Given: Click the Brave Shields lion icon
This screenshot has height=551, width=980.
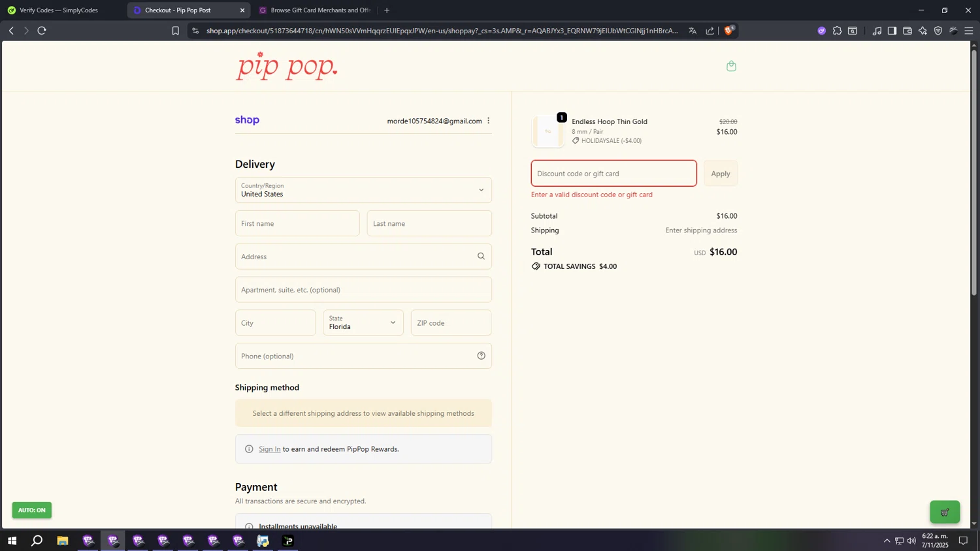Looking at the screenshot, I should [x=729, y=30].
